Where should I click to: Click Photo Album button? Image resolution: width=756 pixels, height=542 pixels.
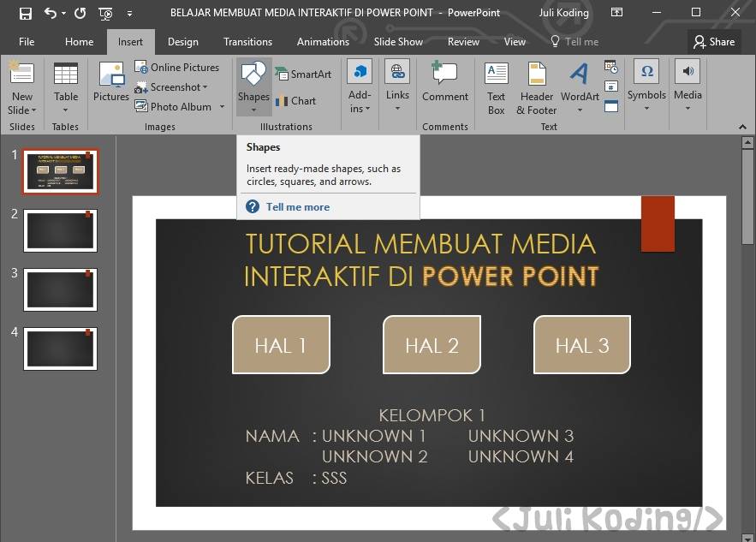point(173,106)
